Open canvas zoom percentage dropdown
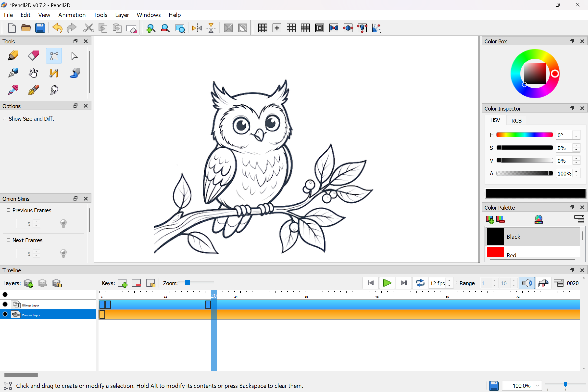Screen dimensions: 588x392 [x=537, y=386]
